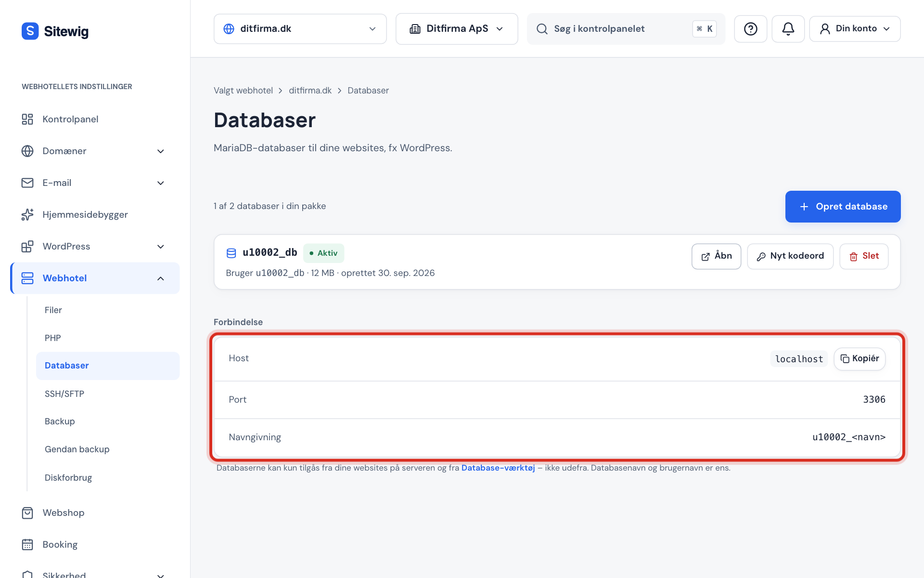Click Opret database button
The image size is (924, 578).
click(x=843, y=207)
